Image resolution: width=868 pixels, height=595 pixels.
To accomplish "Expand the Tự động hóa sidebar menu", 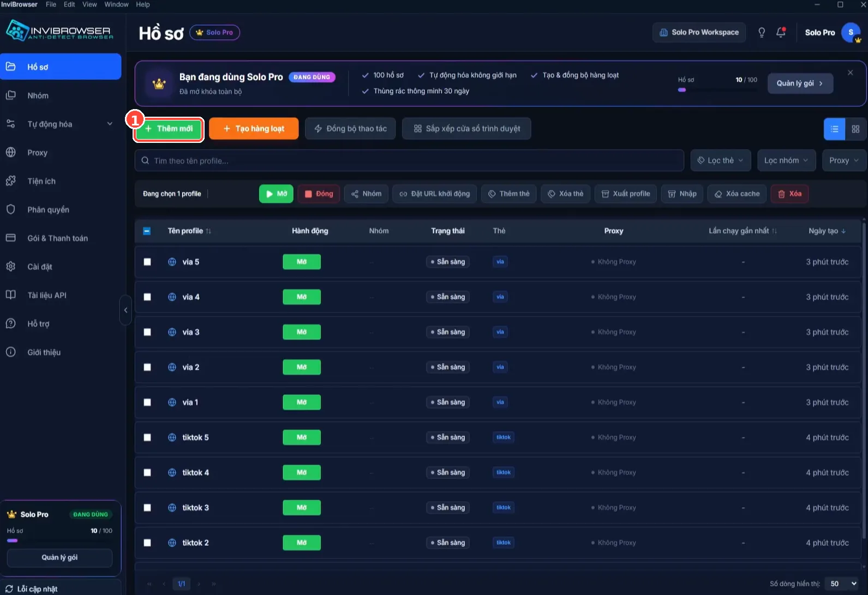I will pyautogui.click(x=61, y=124).
